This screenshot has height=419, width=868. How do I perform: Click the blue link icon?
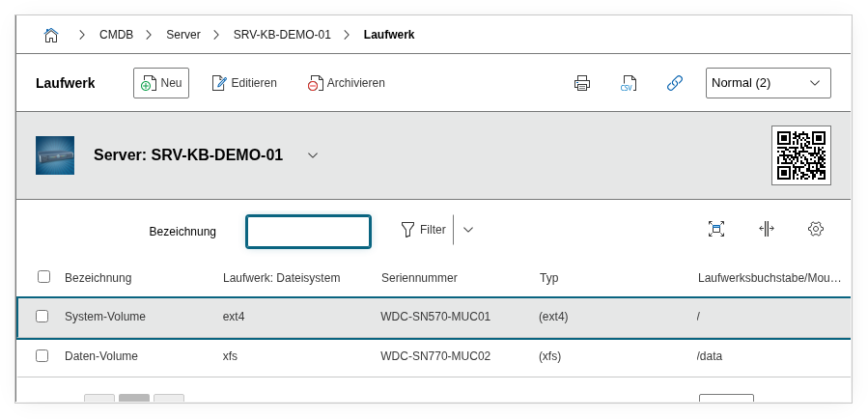[x=675, y=83]
